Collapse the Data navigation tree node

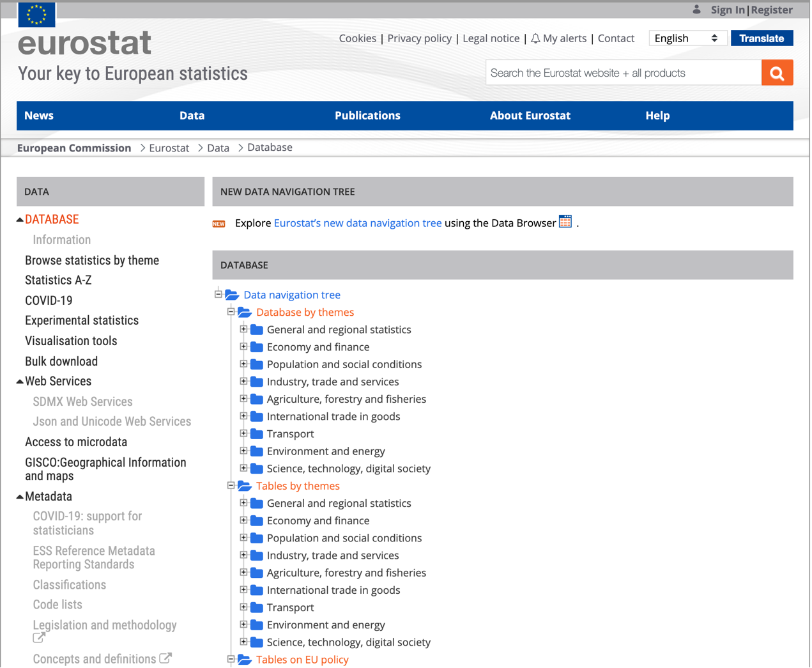point(218,294)
